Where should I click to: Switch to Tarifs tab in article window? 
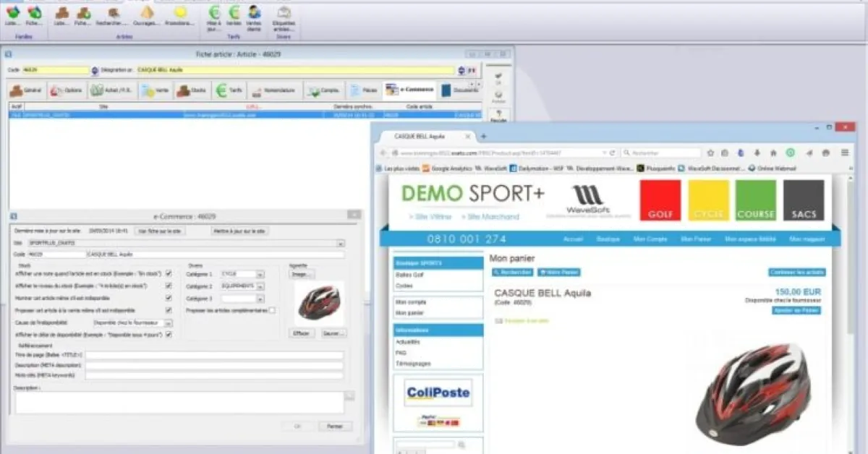(229, 90)
